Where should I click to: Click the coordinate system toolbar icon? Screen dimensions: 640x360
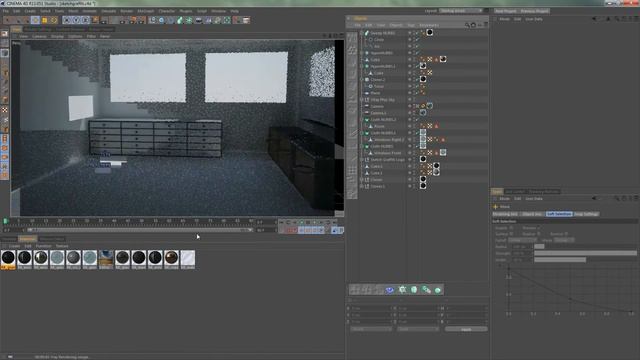coord(95,20)
